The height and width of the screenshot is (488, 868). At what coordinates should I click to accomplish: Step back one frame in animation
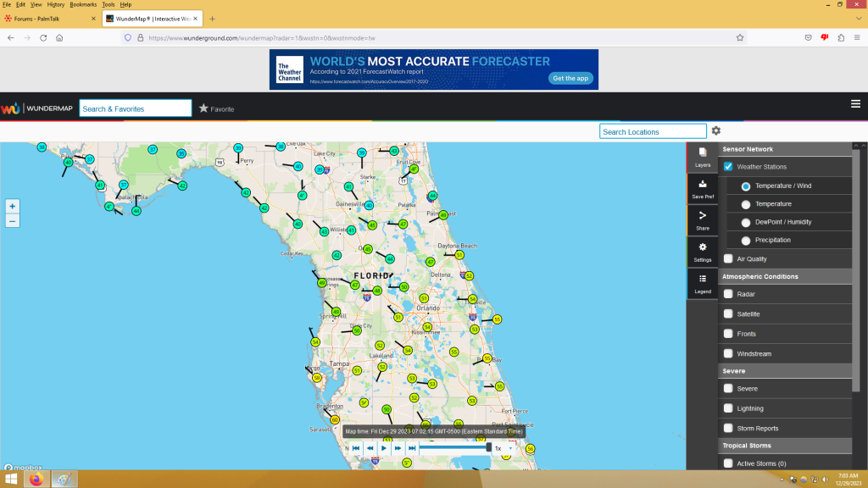pyautogui.click(x=370, y=448)
